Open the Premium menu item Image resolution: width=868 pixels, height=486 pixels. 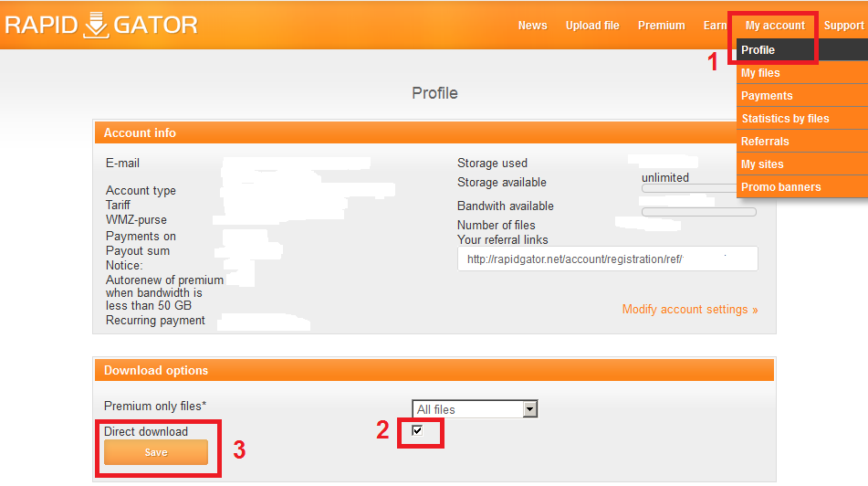pyautogui.click(x=662, y=26)
